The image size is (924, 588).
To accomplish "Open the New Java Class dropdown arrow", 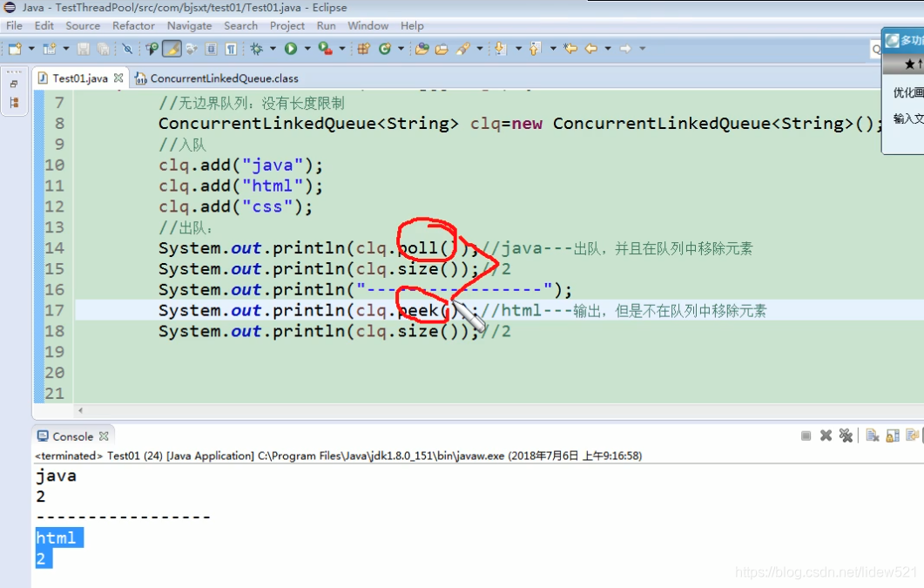I will tap(401, 49).
